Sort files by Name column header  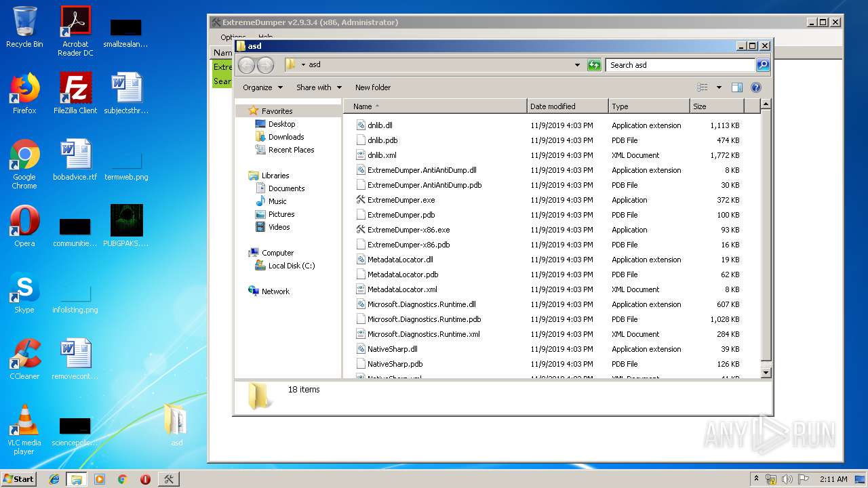click(435, 106)
